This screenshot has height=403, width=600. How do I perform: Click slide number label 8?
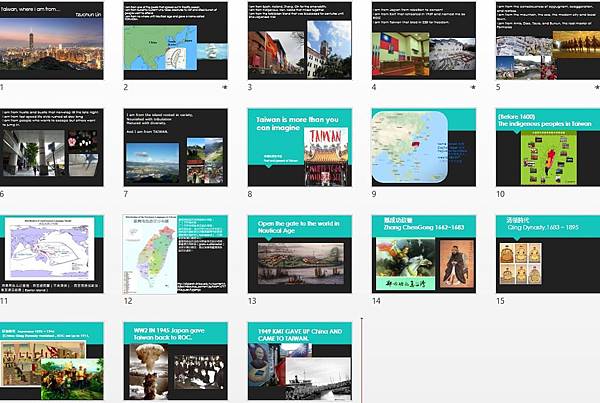250,194
